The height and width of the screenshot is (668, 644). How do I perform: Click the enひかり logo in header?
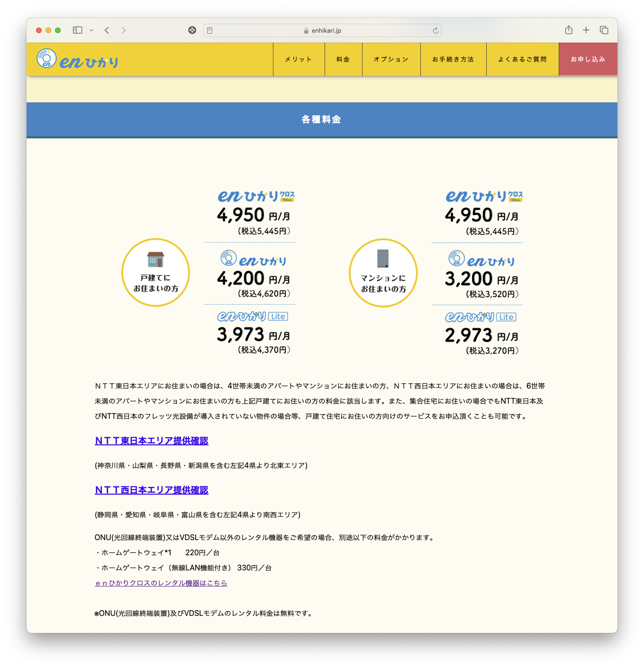coord(77,59)
